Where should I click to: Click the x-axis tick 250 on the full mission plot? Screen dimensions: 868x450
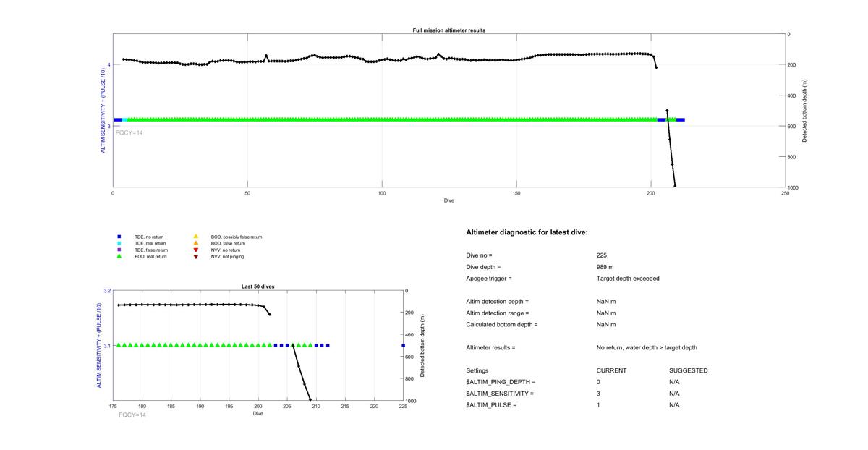click(x=786, y=193)
